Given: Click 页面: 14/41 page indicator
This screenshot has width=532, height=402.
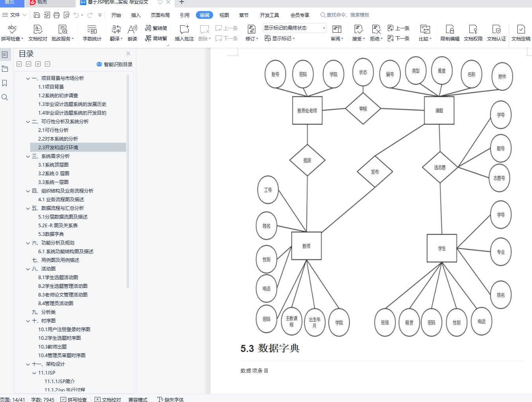Looking at the screenshot, I should (13, 399).
